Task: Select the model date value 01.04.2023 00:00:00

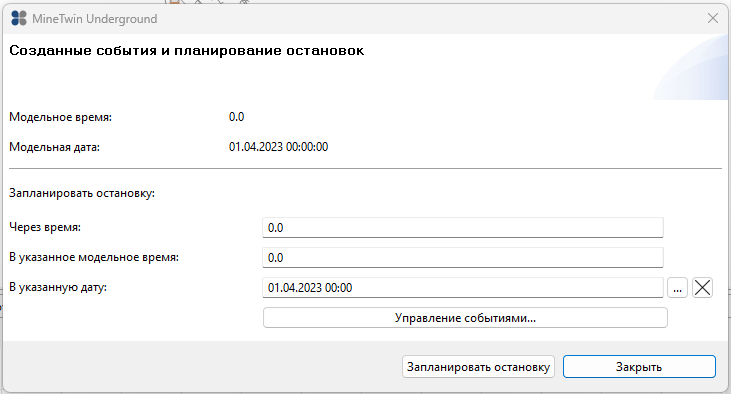Action: coord(278,147)
